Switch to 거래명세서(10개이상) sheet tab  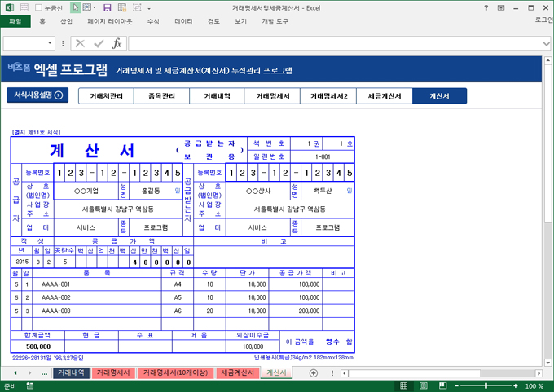(175, 372)
